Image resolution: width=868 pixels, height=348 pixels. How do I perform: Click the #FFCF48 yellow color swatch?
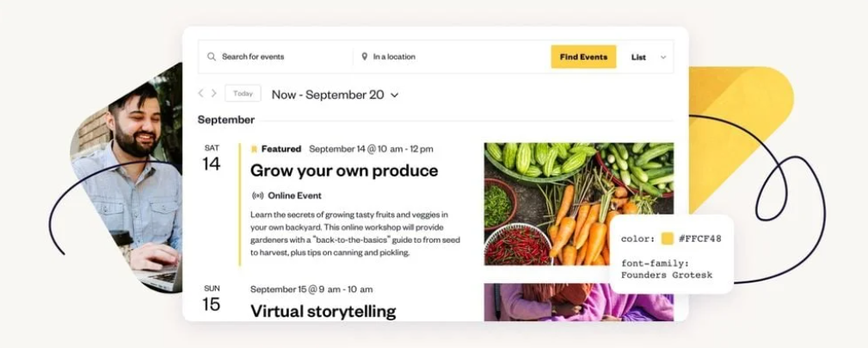668,239
